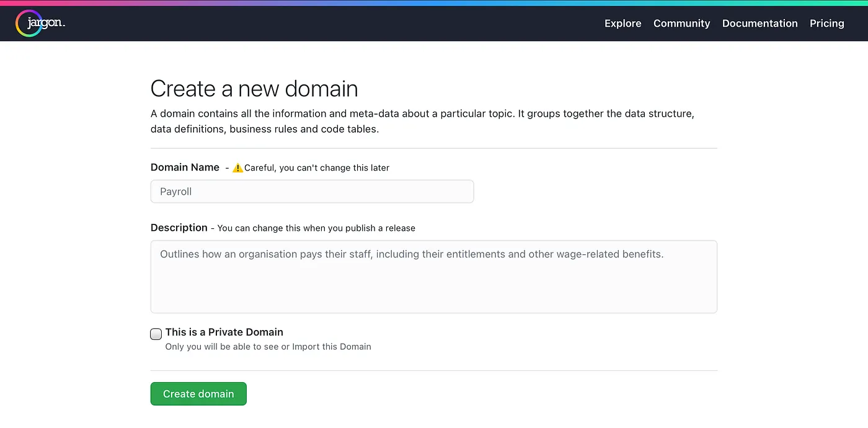Image resolution: width=868 pixels, height=428 pixels.
Task: Go to the Community page
Action: click(681, 24)
